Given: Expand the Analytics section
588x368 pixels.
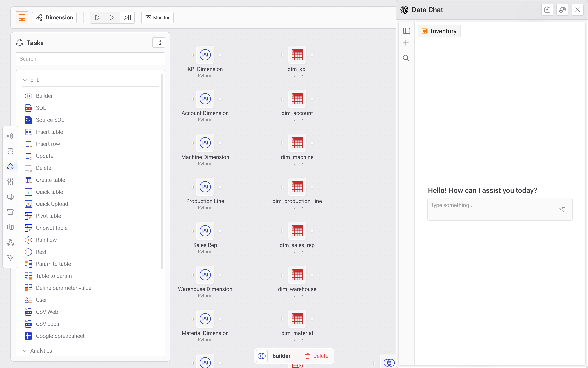Looking at the screenshot, I should click(x=25, y=350).
